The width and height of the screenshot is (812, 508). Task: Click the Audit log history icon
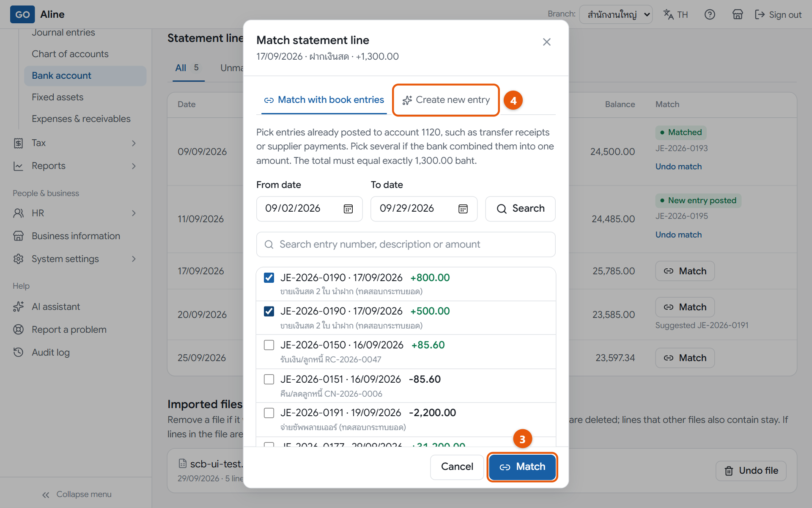click(18, 352)
